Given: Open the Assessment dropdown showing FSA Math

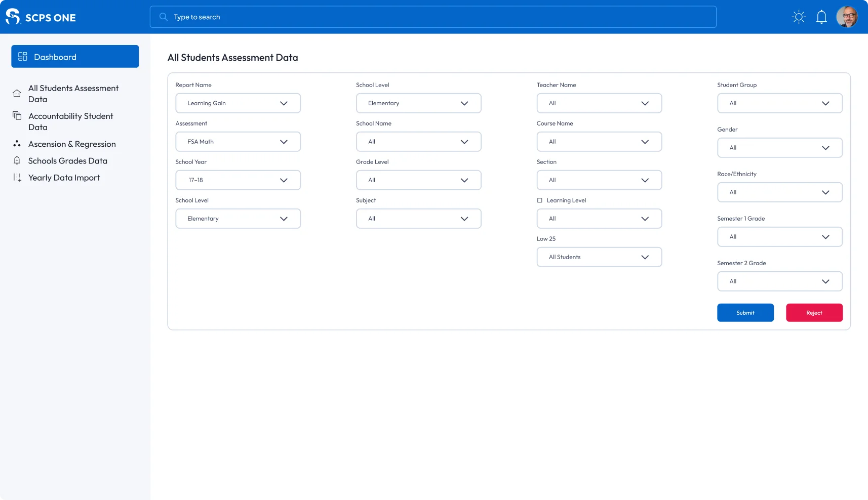Looking at the screenshot, I should [238, 142].
